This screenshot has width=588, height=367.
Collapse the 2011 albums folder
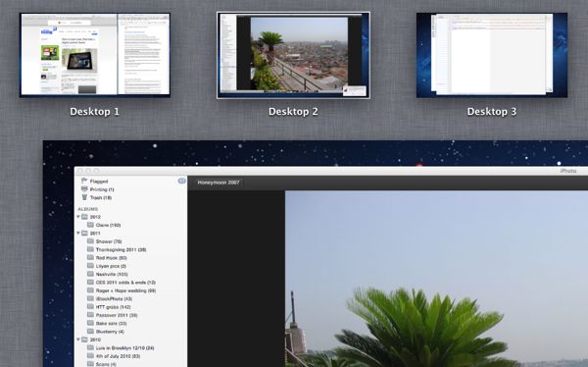78,234
